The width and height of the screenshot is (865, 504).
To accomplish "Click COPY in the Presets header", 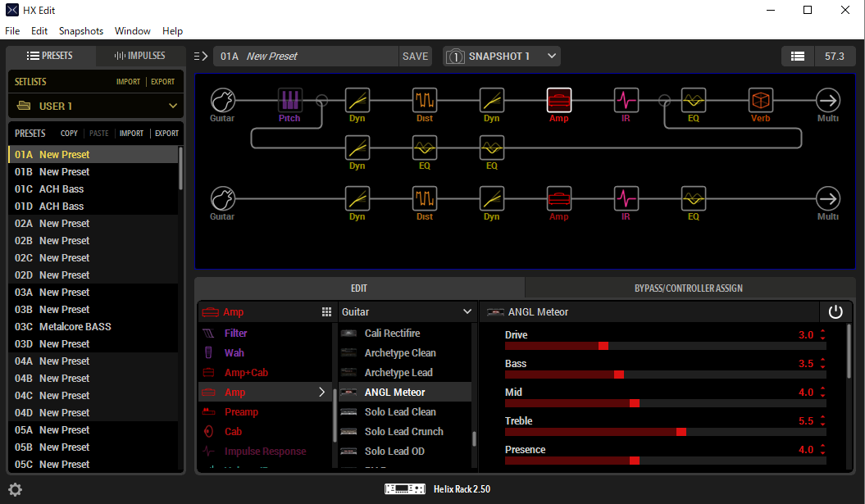I will click(69, 134).
